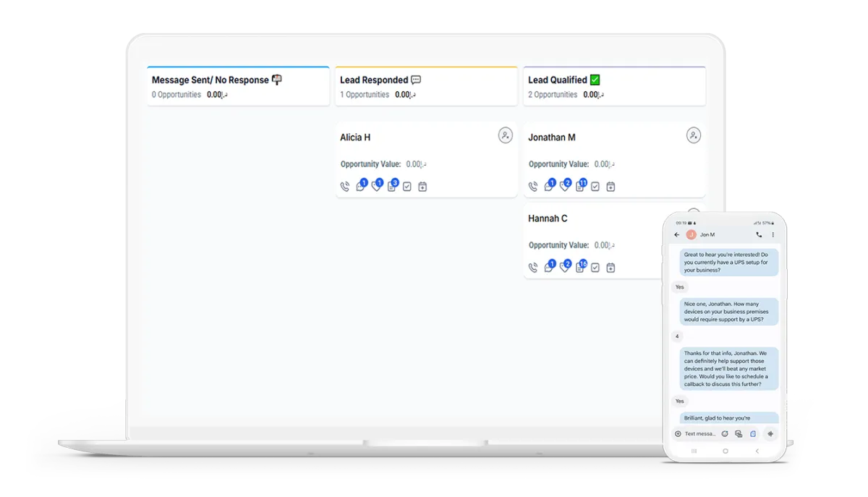This screenshot has height=497, width=868.
Task: Click '2 Opportunities' under Lead Qualified
Action: click(x=553, y=95)
